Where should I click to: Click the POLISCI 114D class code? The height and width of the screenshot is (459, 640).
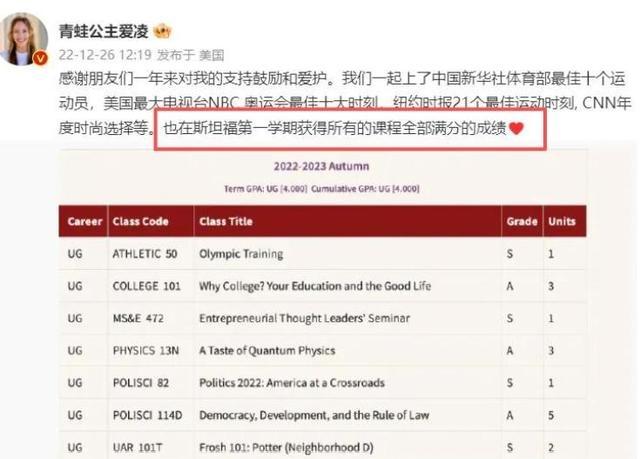pyautogui.click(x=146, y=415)
